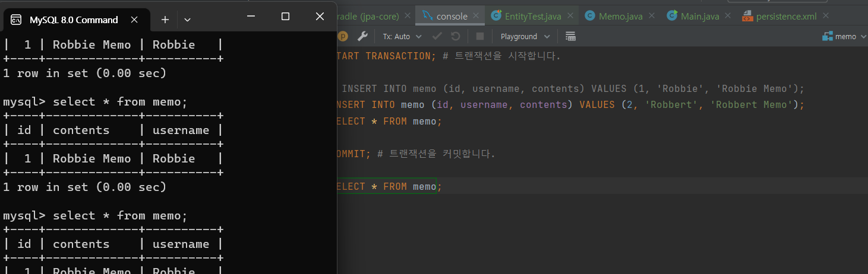Close the EntityTest.java tab

pos(570,16)
